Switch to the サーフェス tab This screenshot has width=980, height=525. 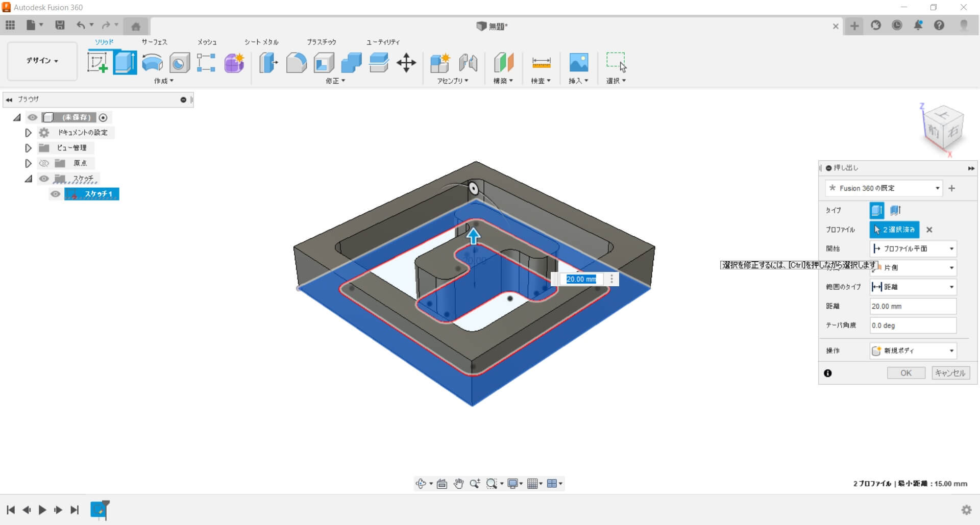pyautogui.click(x=154, y=42)
